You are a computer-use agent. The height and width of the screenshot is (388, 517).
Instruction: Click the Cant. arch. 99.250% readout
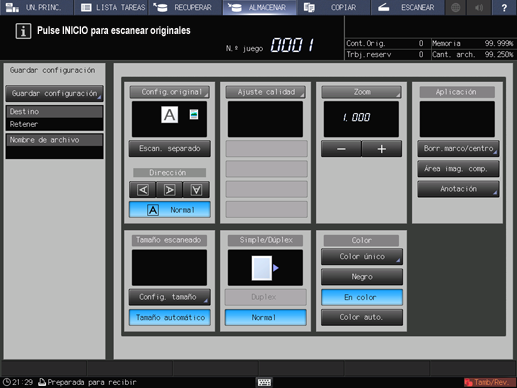(x=472, y=54)
